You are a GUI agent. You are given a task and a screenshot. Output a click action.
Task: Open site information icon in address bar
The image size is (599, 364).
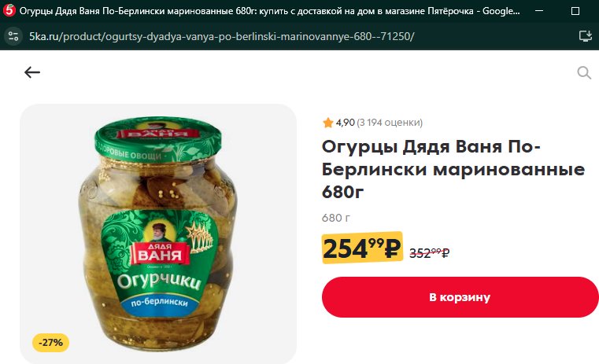13,37
